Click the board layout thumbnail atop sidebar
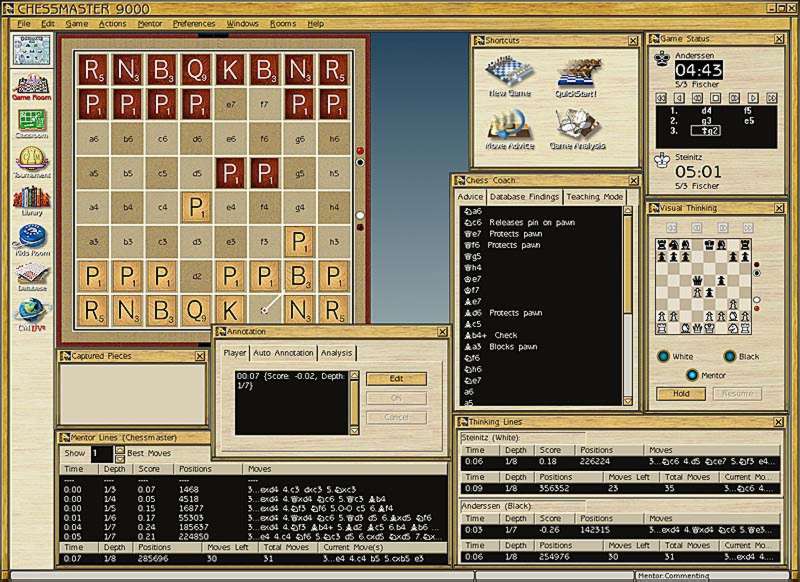 pos(32,50)
